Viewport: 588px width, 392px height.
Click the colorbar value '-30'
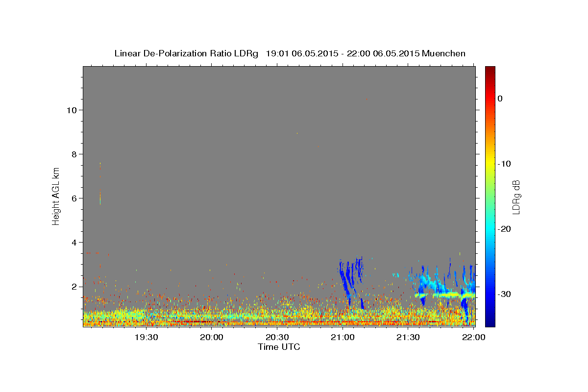point(504,294)
